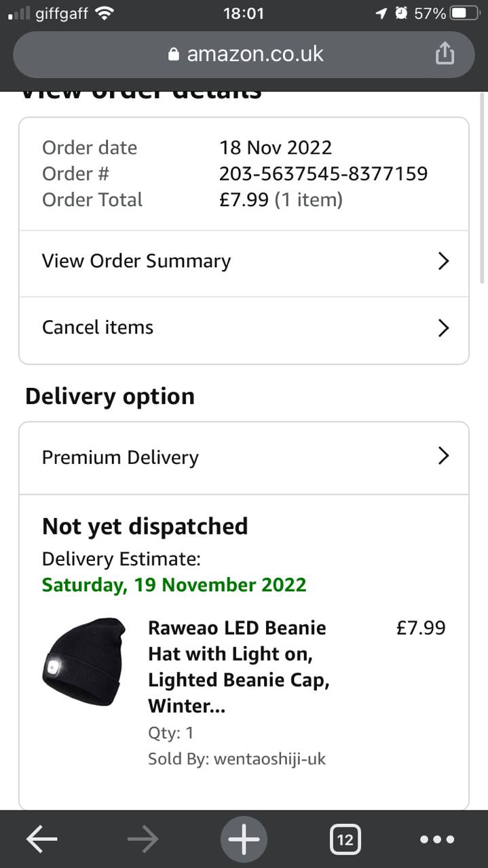Tap the location arrow status icon
The height and width of the screenshot is (868, 488).
point(381,13)
